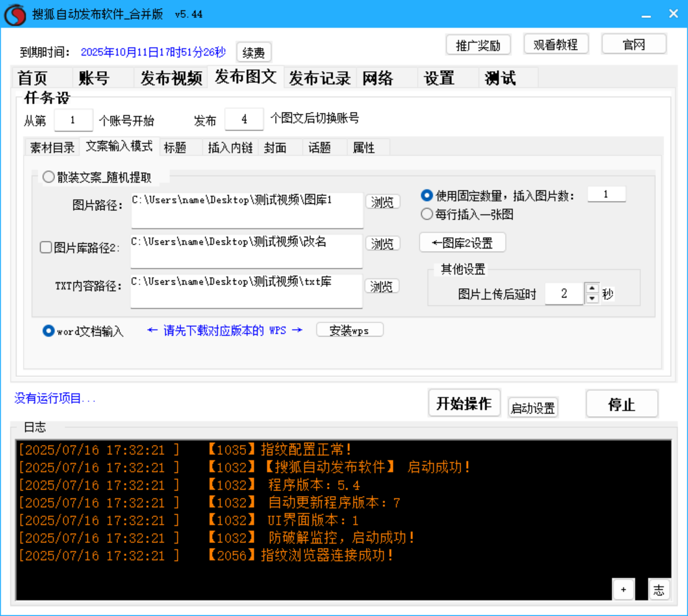Browse for 图片库路径2 folder

pyautogui.click(x=383, y=243)
